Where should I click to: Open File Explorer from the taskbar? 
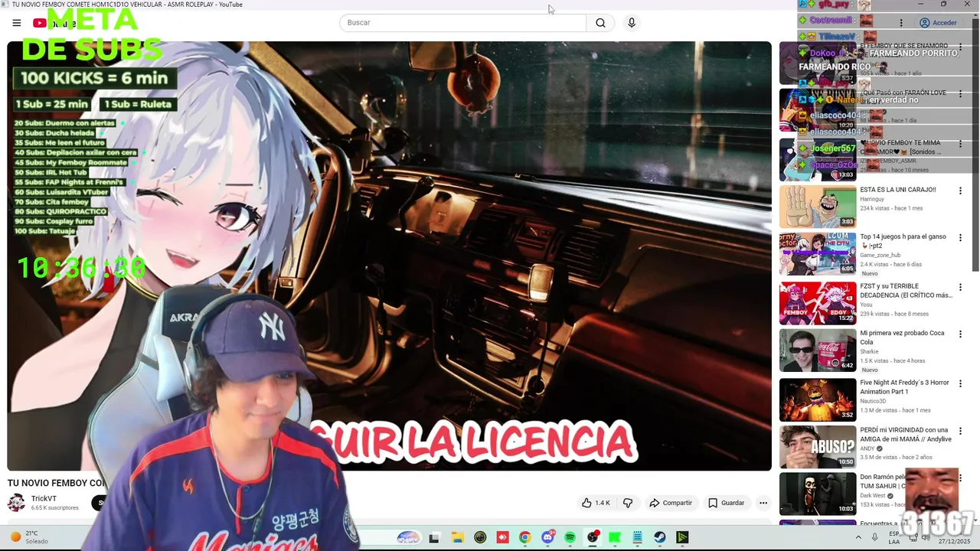tap(457, 538)
